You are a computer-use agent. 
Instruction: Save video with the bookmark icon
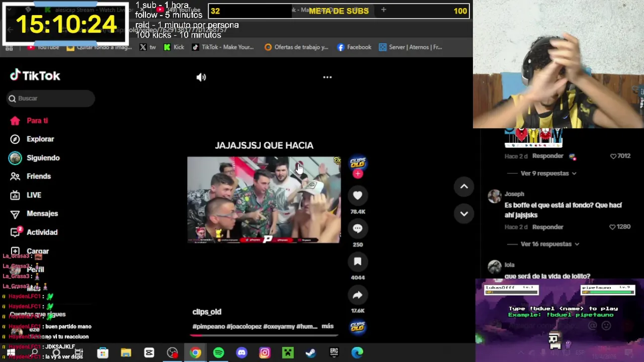[x=358, y=261]
